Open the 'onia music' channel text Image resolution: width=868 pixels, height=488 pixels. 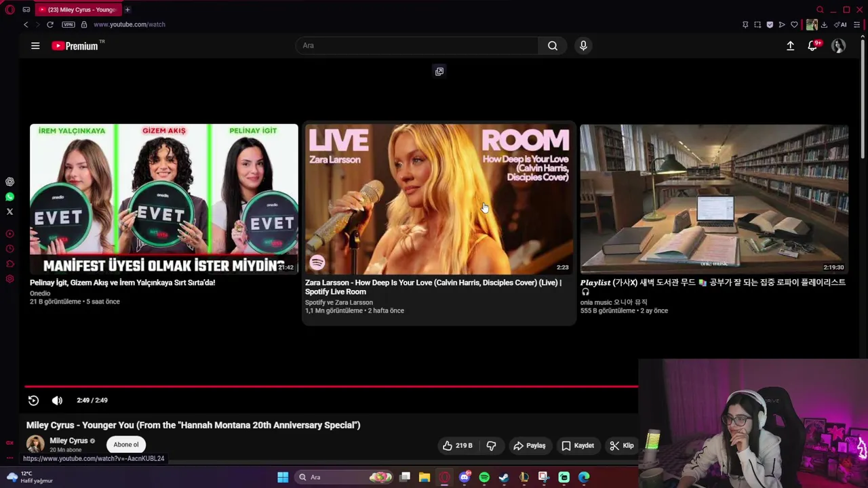[614, 302]
